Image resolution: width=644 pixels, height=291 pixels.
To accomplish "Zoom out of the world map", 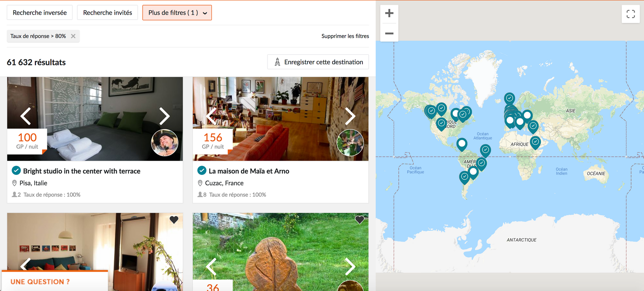I will click(389, 33).
